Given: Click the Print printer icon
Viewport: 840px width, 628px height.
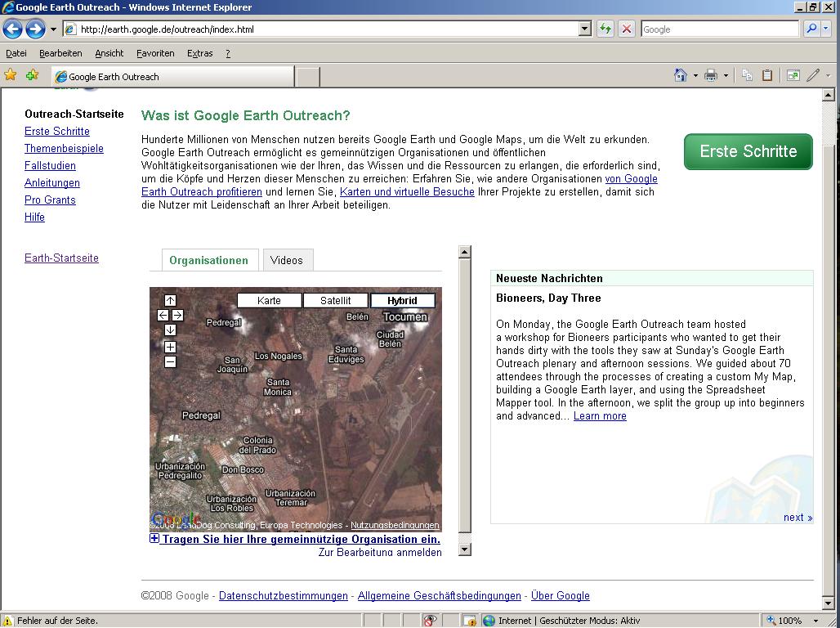Looking at the screenshot, I should coord(710,75).
